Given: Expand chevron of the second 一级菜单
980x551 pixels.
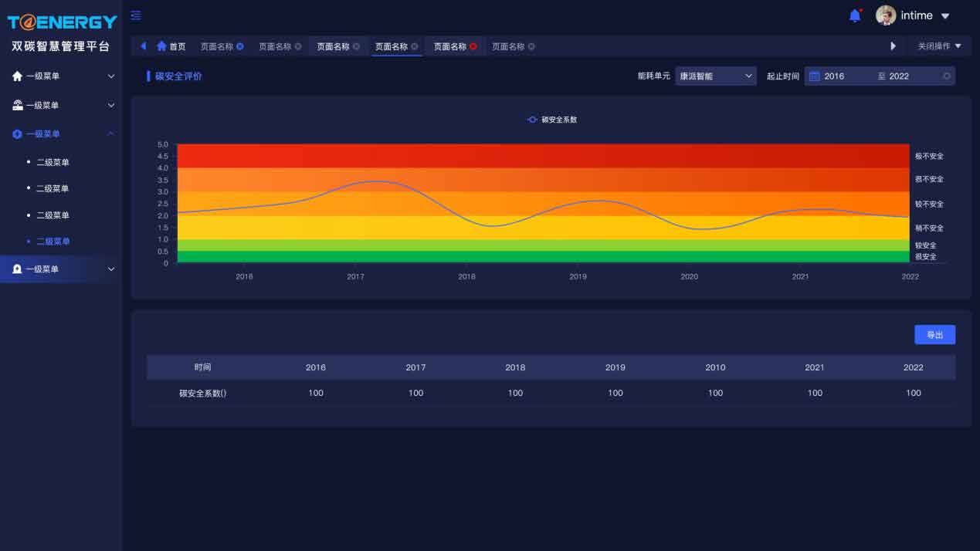Looking at the screenshot, I should coord(111,105).
